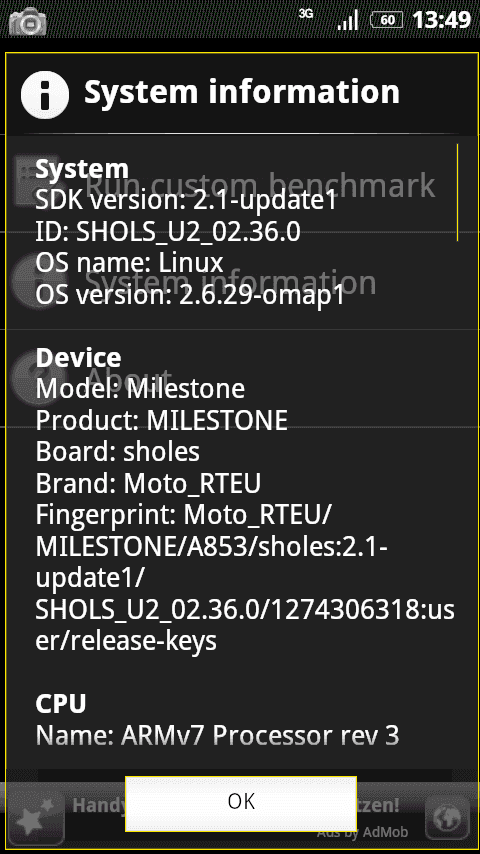Click the dialog's vertical scrollbar indicator
The height and width of the screenshot is (854, 480).
[x=458, y=192]
